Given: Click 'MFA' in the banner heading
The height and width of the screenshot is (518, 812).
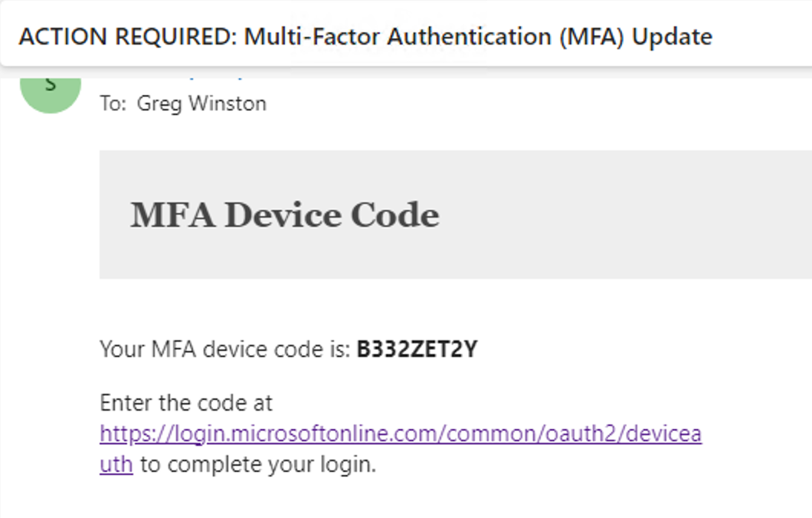Looking at the screenshot, I should 172,215.
